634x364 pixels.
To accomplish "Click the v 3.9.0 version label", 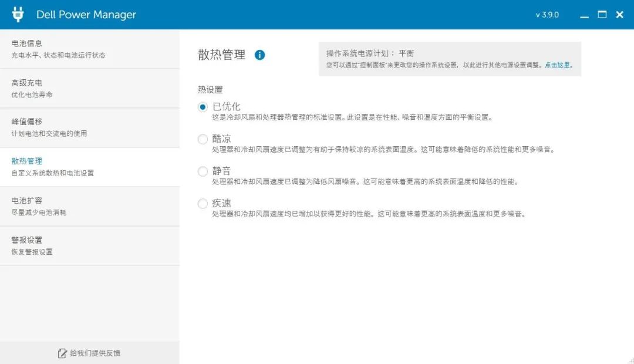I will click(x=547, y=15).
